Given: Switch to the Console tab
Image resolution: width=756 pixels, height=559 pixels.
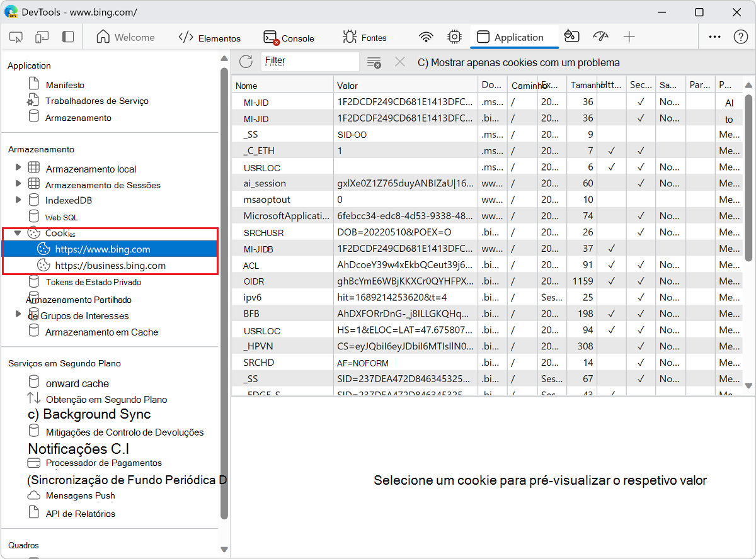Looking at the screenshot, I should [x=289, y=38].
